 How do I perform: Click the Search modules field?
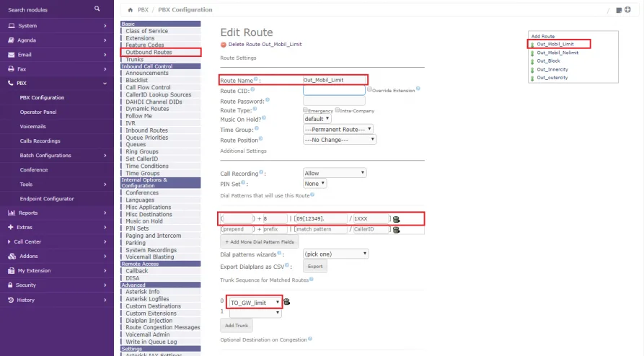point(49,9)
